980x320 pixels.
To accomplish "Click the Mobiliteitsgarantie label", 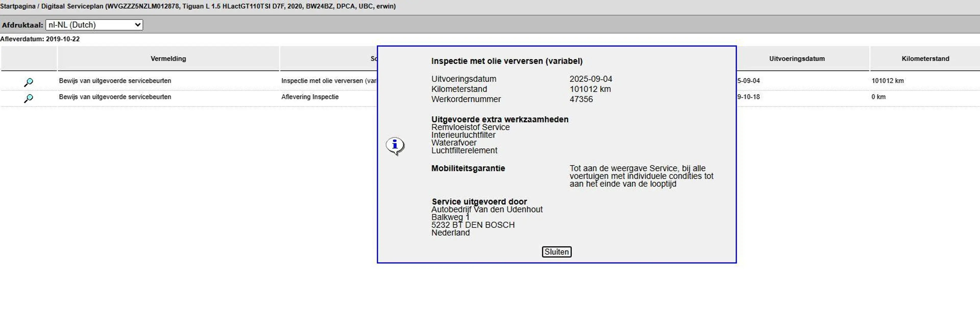I will [x=468, y=168].
